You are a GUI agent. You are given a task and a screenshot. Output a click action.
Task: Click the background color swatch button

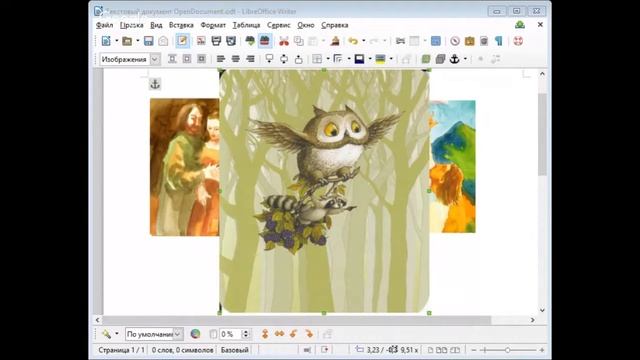tap(380, 59)
